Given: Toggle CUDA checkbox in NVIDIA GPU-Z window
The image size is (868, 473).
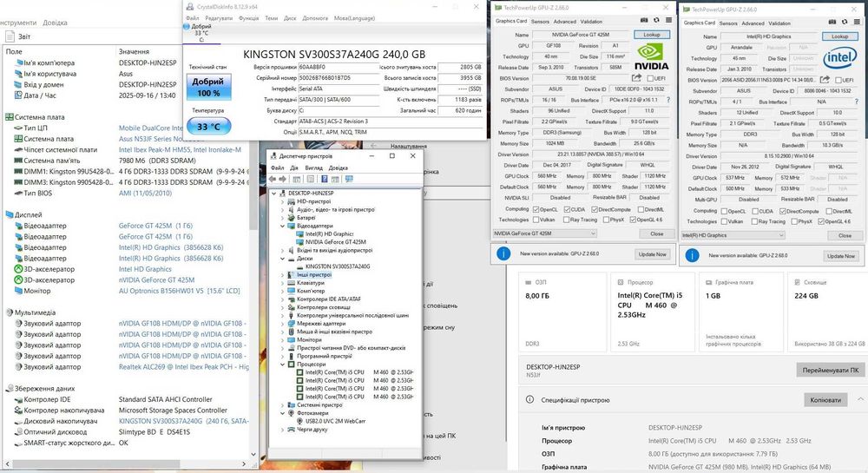Looking at the screenshot, I should point(567,210).
